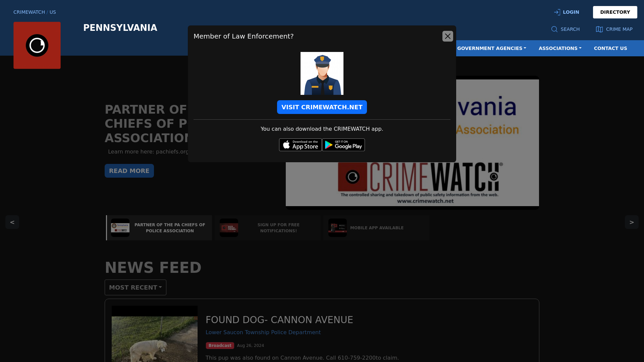
Task: Click the 'Learn more here: pachiefs.org' text
Action: click(148, 152)
